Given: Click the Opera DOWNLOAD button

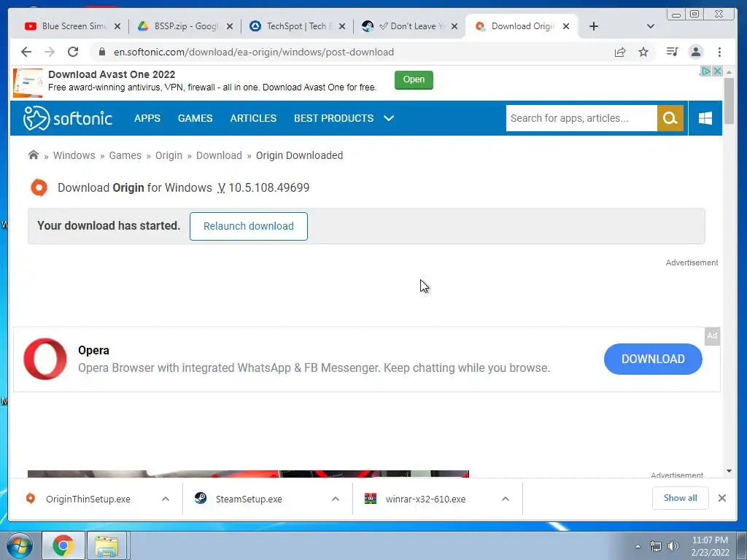Looking at the screenshot, I should click(653, 359).
